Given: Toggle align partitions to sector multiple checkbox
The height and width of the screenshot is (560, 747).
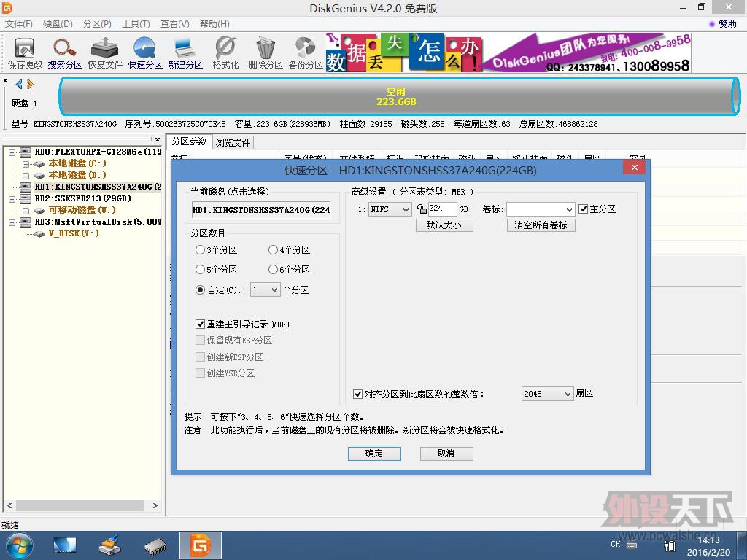Looking at the screenshot, I should (357, 394).
